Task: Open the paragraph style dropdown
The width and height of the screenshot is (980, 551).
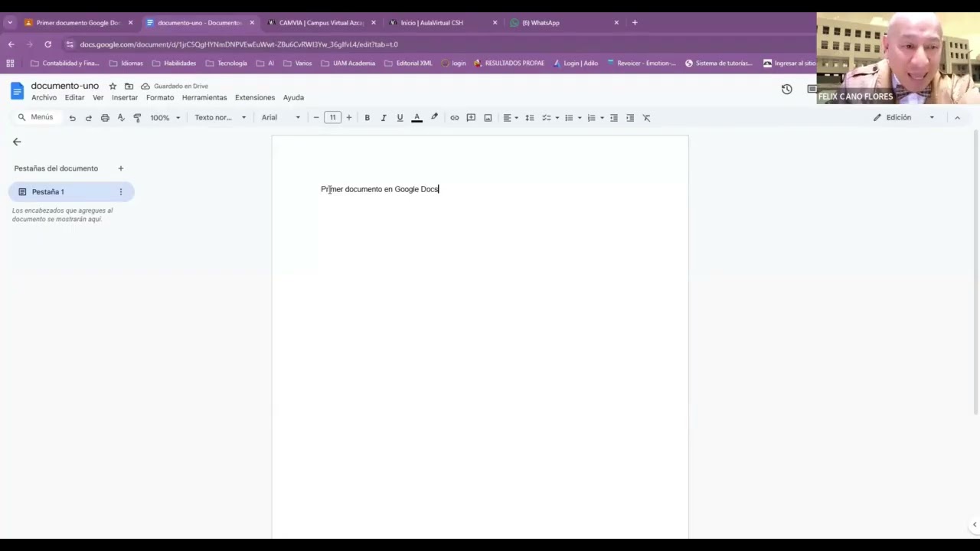Action: (220, 118)
